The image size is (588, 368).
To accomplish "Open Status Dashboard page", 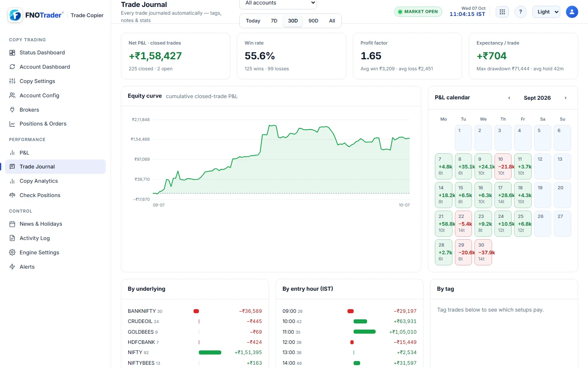I will pyautogui.click(x=55, y=53).
